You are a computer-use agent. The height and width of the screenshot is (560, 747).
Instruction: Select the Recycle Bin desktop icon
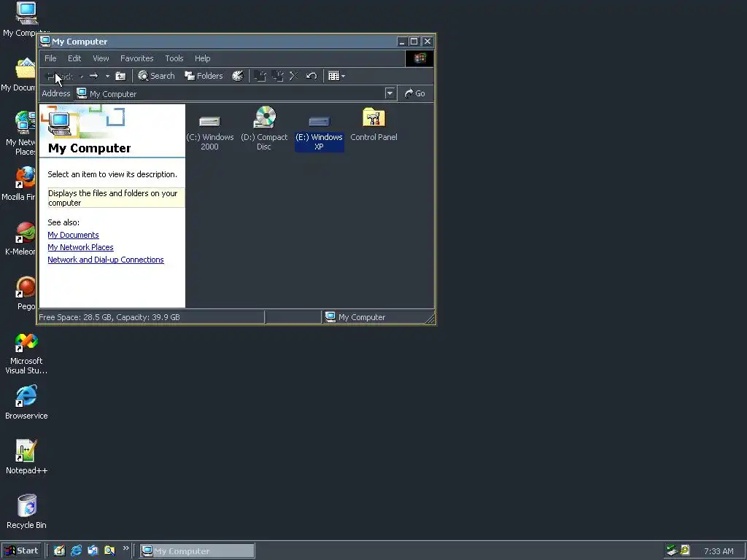click(x=26, y=512)
